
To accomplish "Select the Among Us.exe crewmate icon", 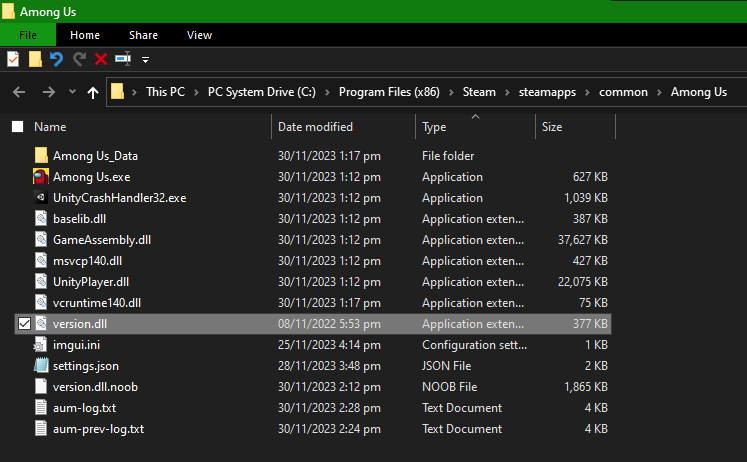I will [41, 176].
